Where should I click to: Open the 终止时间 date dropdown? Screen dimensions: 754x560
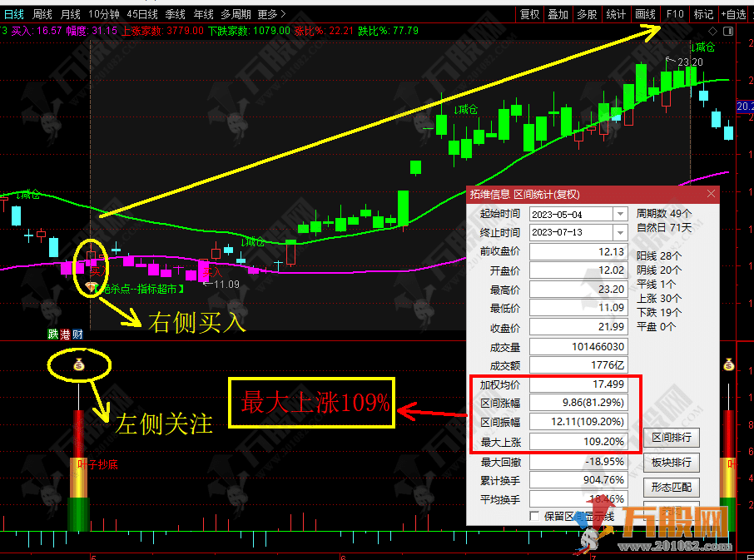(x=620, y=233)
